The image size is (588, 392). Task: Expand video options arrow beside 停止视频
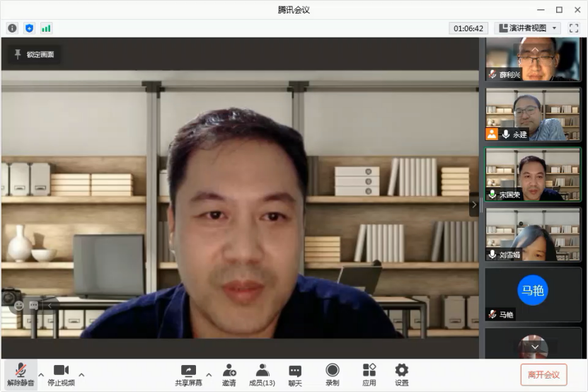[81, 374]
